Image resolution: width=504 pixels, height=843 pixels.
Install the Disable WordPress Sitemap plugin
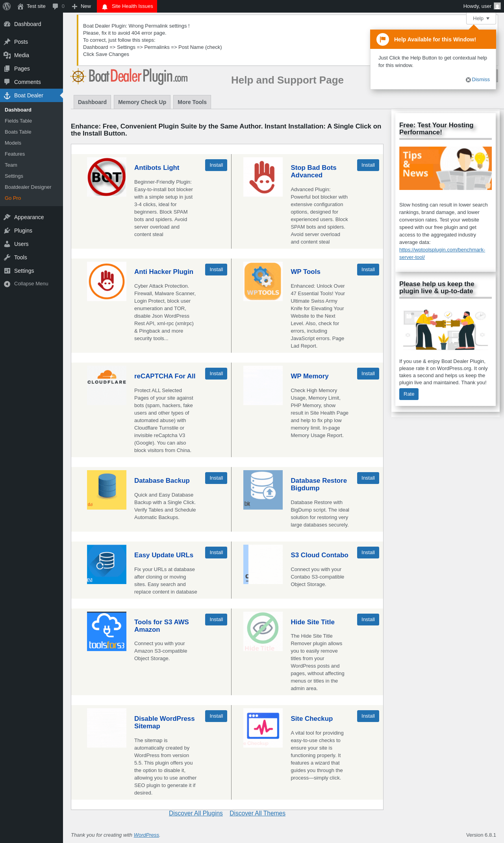(216, 716)
